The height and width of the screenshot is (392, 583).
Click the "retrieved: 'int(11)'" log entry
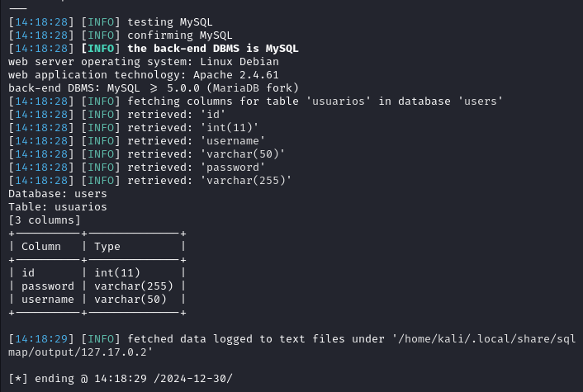[x=133, y=128]
